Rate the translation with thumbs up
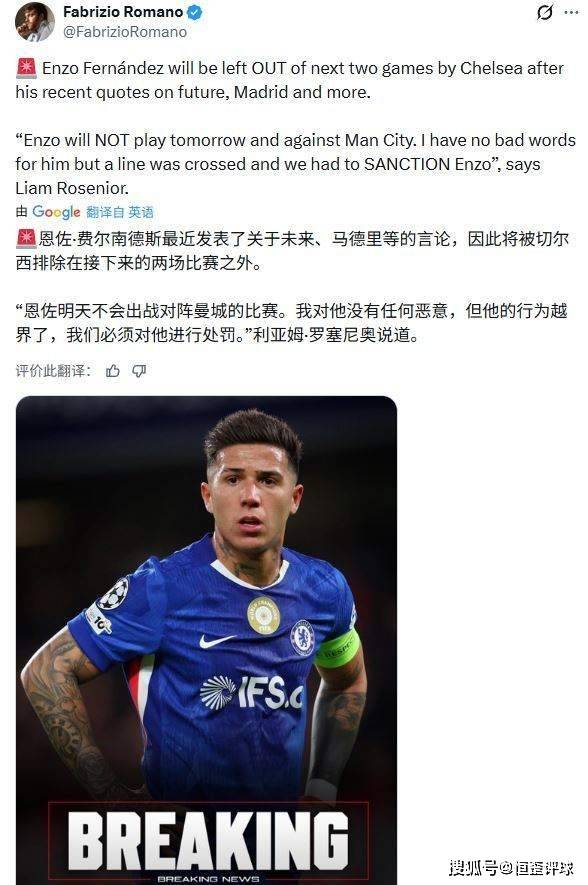 tap(113, 371)
